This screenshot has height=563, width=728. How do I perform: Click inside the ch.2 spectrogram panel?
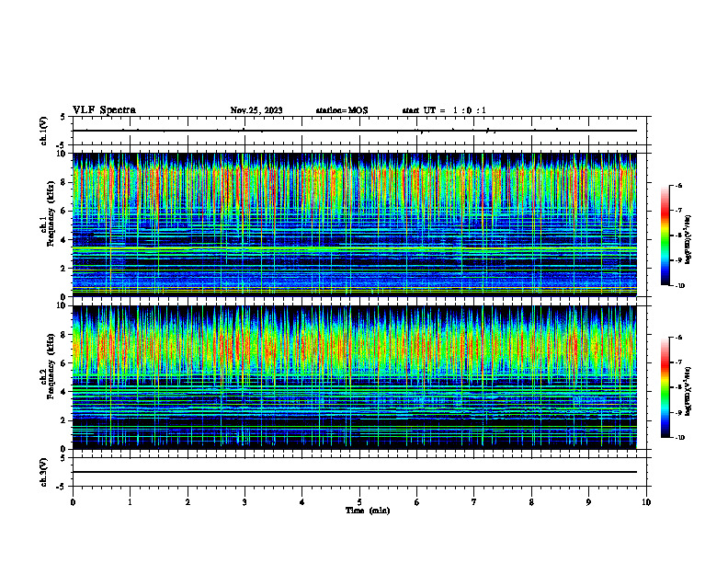pos(355,377)
